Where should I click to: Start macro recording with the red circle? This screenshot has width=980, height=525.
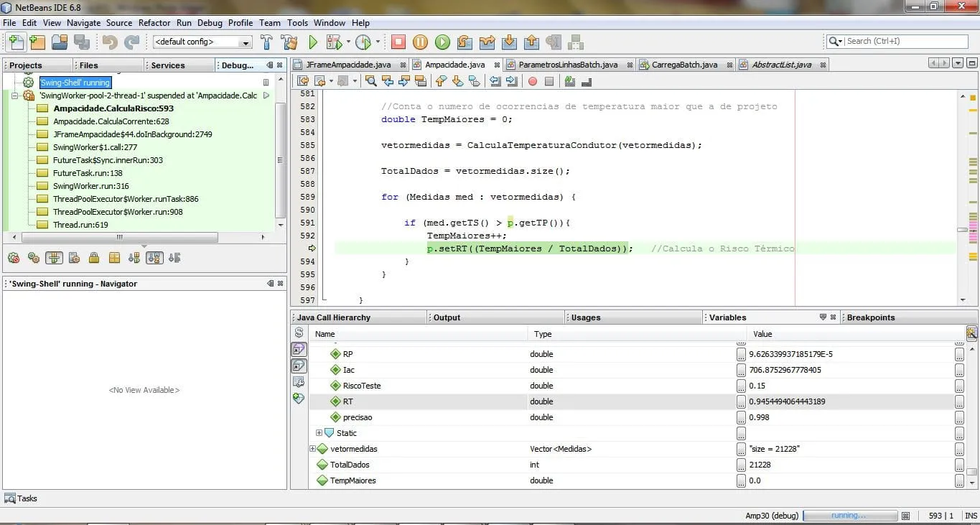tap(533, 81)
